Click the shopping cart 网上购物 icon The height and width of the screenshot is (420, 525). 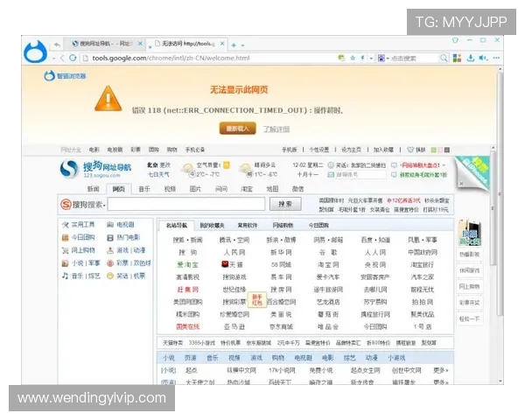coord(65,250)
